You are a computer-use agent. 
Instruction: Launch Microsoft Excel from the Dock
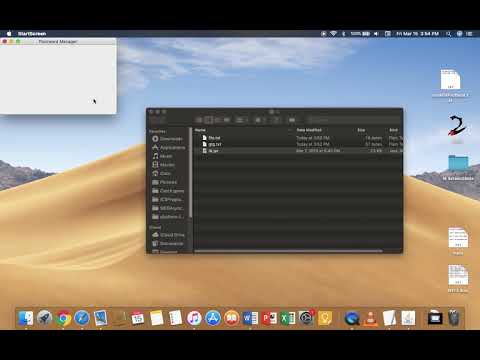[x=288, y=318]
